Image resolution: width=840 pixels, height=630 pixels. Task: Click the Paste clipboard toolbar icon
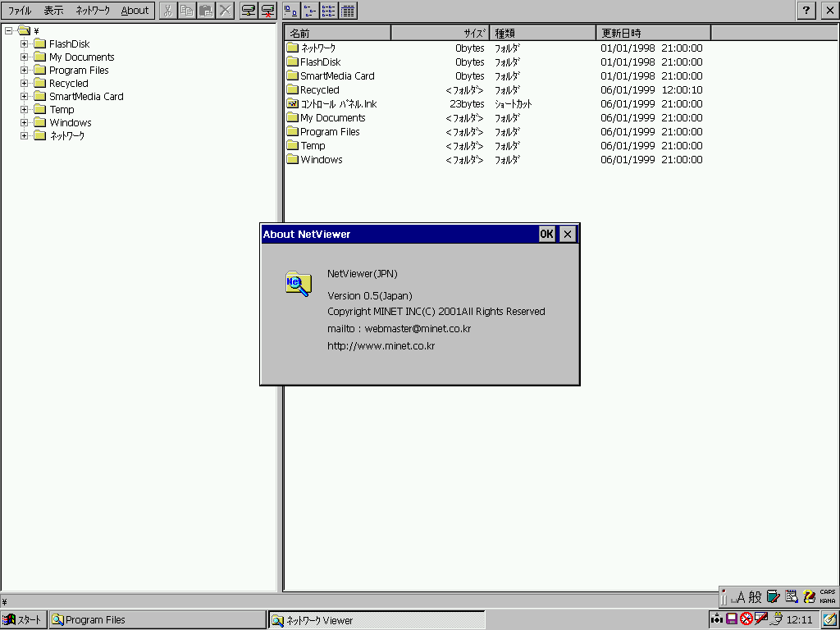[206, 11]
